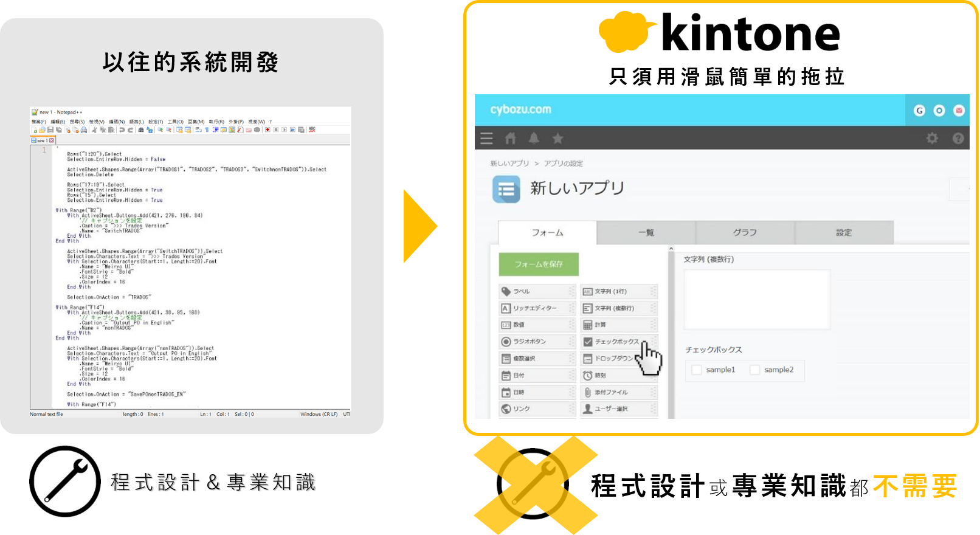Open 編輯(E) menu in Notepad++
The height and width of the screenshot is (535, 980).
58,122
